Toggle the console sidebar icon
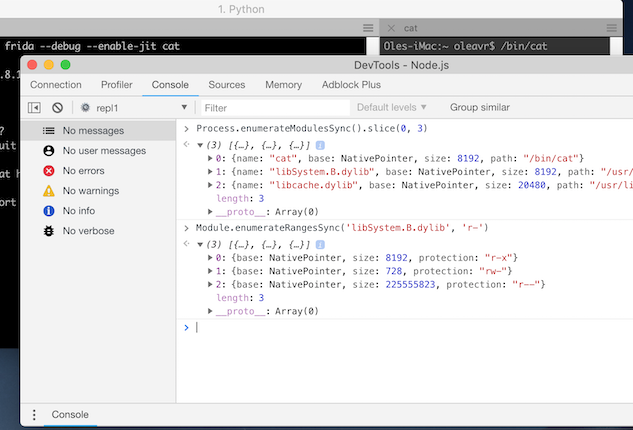This screenshot has height=430, width=633. (34, 108)
